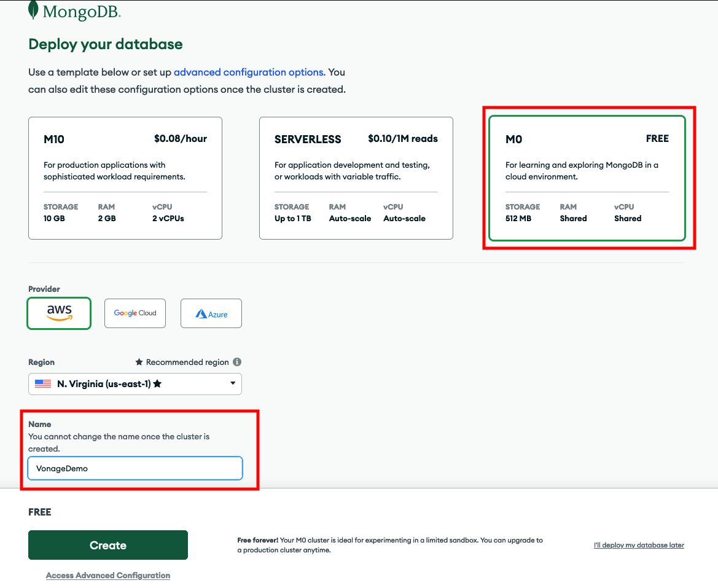Click the 2 vCPUs value on M10
Viewport: 718px width, 588px height.
click(168, 219)
